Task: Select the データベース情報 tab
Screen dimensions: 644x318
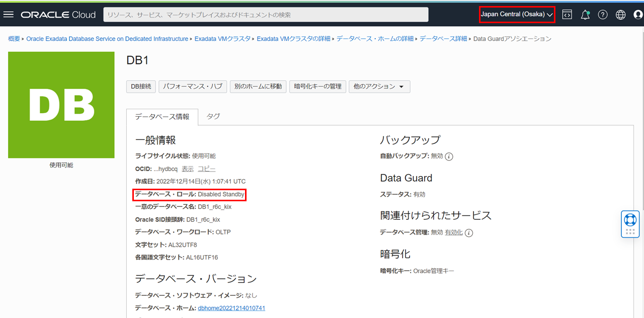Action: point(162,117)
